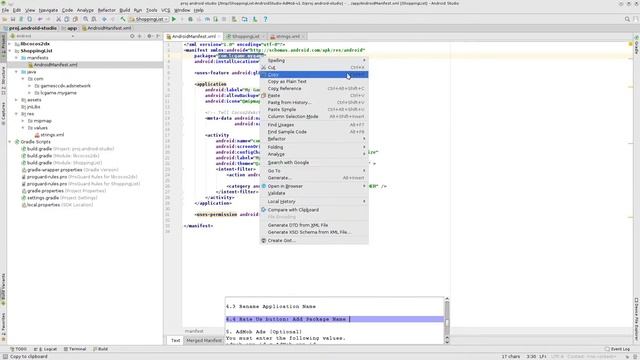This screenshot has width=640, height=360.
Task: Select the lcgame.mygame package node
Action: click(x=55, y=93)
